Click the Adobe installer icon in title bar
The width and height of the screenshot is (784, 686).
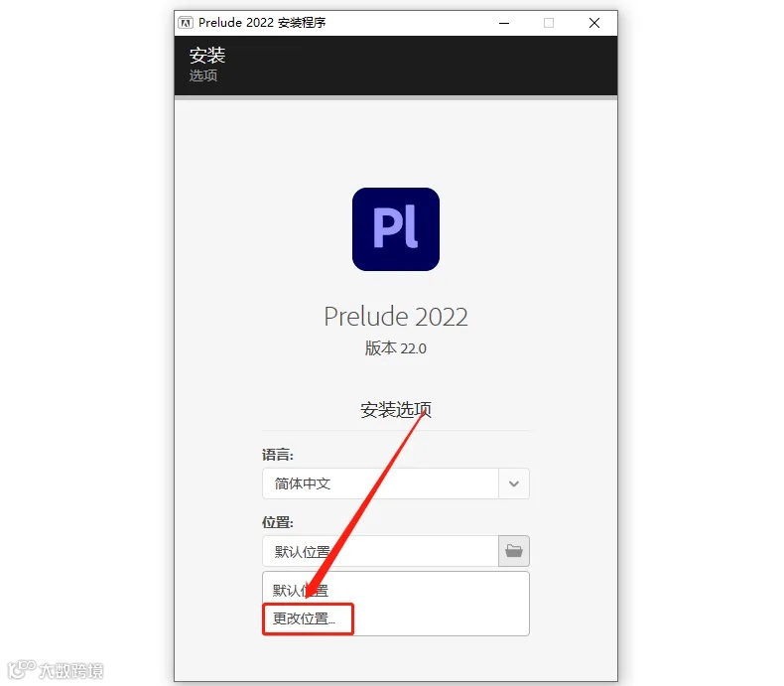pyautogui.click(x=186, y=23)
